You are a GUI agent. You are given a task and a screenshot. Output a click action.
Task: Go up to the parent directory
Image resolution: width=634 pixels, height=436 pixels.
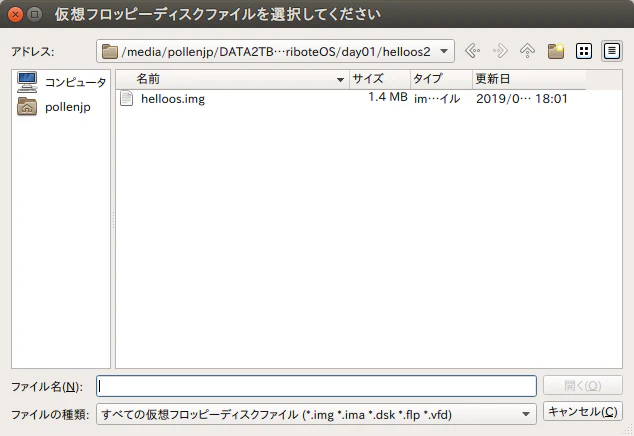[x=527, y=51]
